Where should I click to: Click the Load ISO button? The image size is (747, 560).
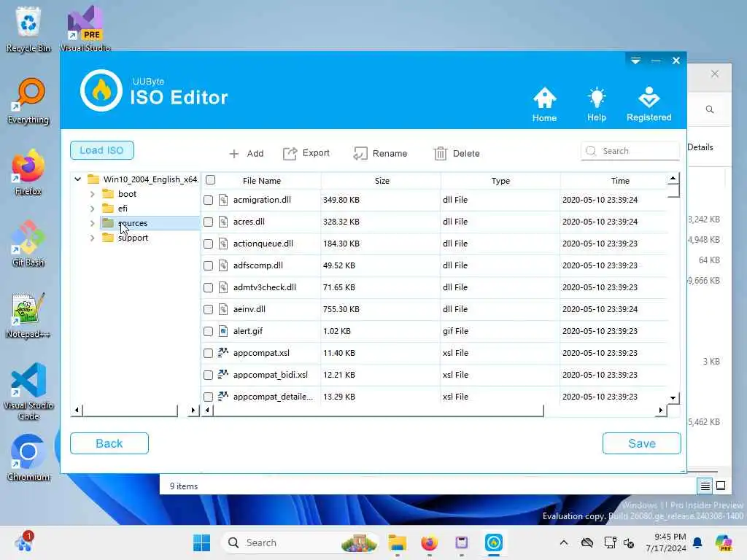coord(102,150)
